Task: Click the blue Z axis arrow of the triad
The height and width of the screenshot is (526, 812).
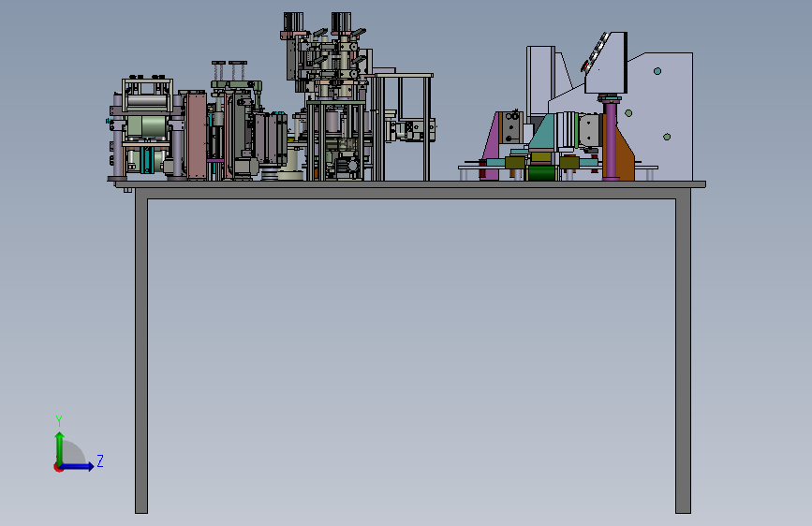Action: point(78,466)
